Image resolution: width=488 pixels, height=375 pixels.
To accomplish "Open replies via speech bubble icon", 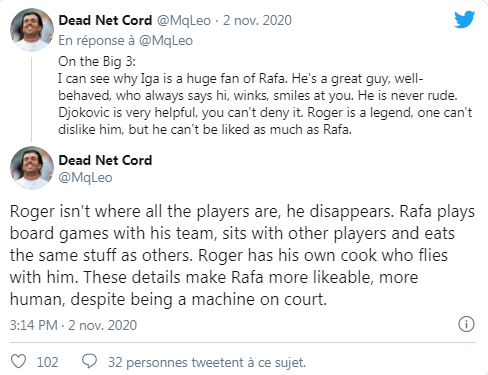I will [89, 361].
